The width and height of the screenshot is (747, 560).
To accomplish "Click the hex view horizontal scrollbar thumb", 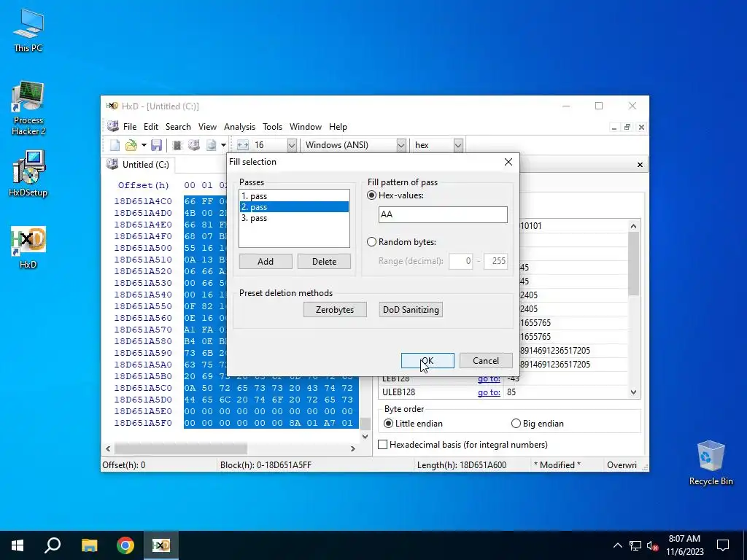I will pos(181,448).
